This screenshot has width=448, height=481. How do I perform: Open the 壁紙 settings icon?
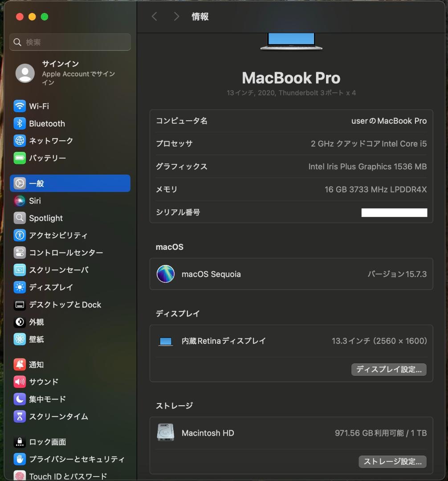20,339
